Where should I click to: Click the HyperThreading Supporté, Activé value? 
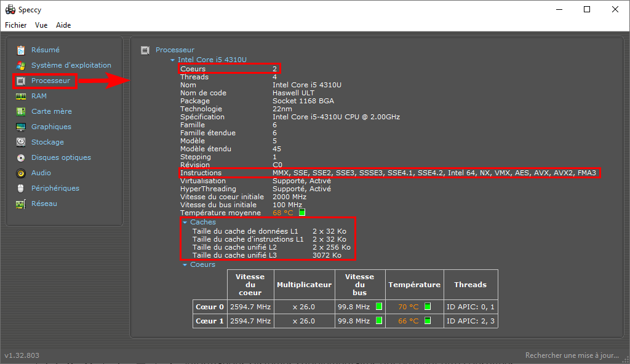click(x=301, y=189)
